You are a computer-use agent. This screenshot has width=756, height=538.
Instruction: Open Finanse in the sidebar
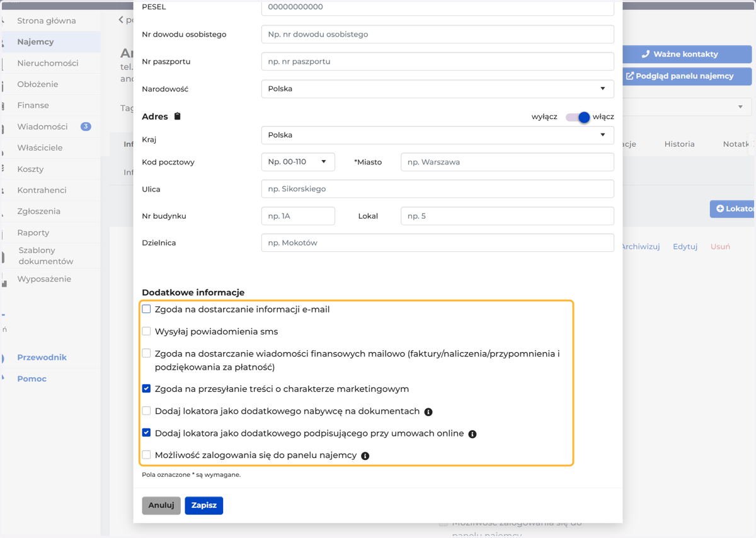click(x=33, y=105)
